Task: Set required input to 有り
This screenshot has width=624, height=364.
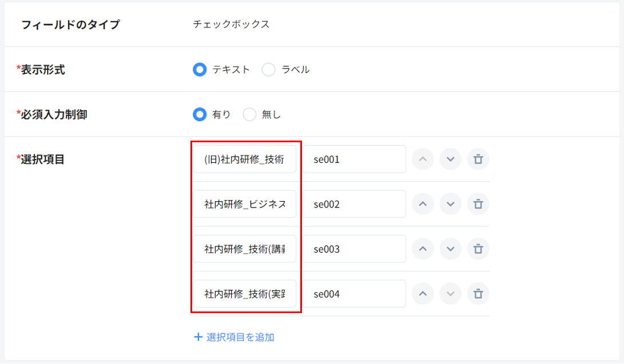Action: click(x=200, y=114)
